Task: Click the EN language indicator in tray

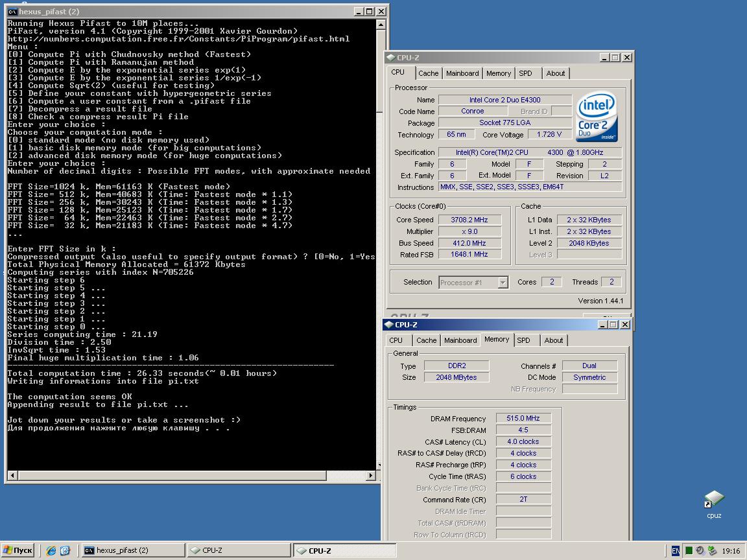Action: pyautogui.click(x=675, y=551)
